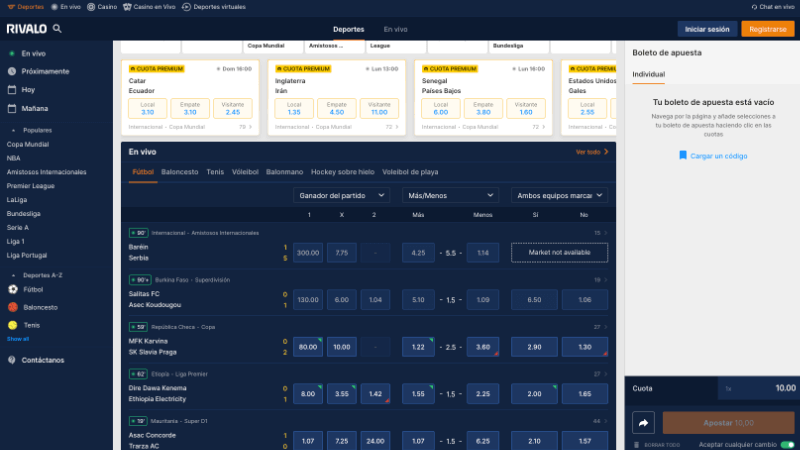
Task: Switch to the Fútbol live tab
Action: pos(143,172)
